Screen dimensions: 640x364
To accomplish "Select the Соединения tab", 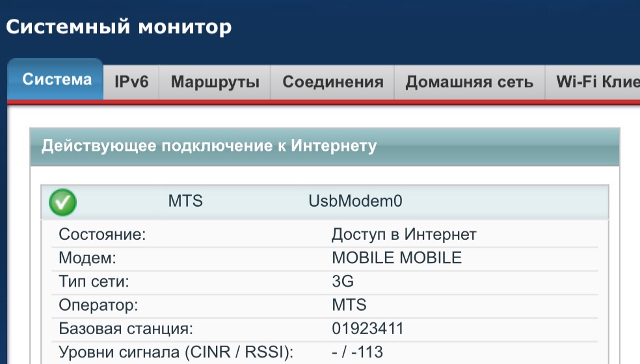I will 332,83.
